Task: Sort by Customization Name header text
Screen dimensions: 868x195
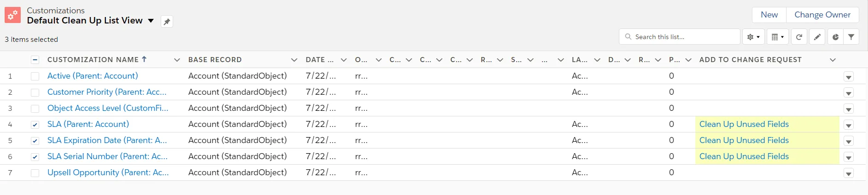Action: click(x=93, y=60)
